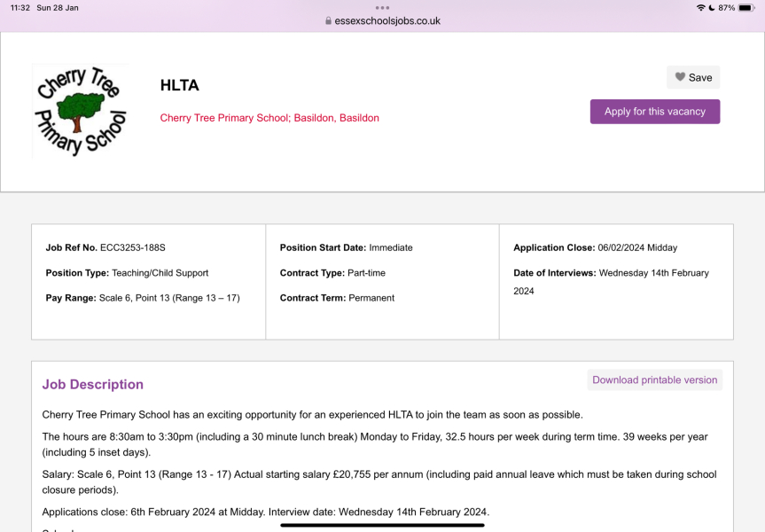
Task: Click the heart icon on the Save button
Action: pyautogui.click(x=679, y=77)
